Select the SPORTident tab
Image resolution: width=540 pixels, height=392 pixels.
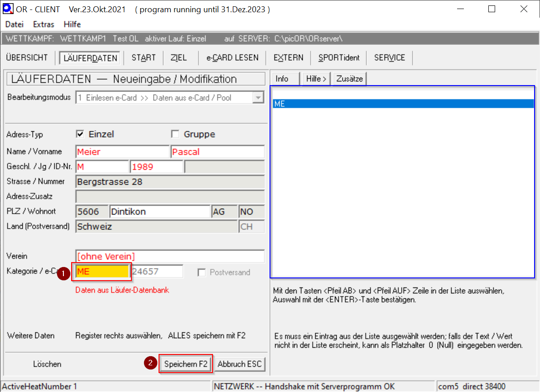pos(339,57)
